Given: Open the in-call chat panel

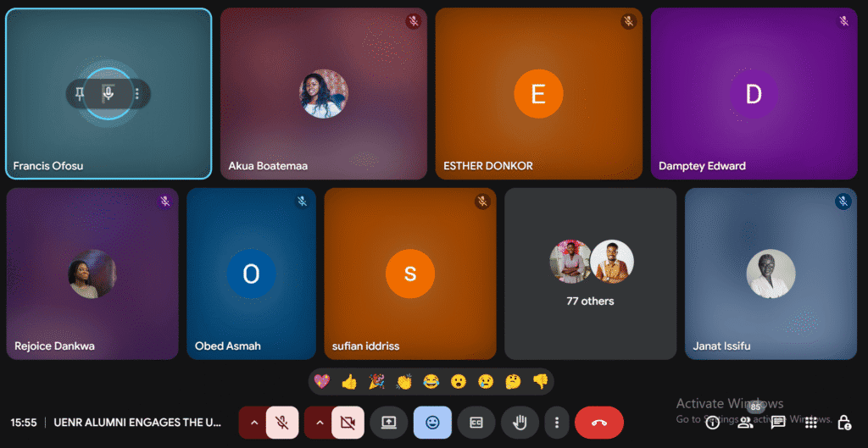Looking at the screenshot, I should point(777,422).
